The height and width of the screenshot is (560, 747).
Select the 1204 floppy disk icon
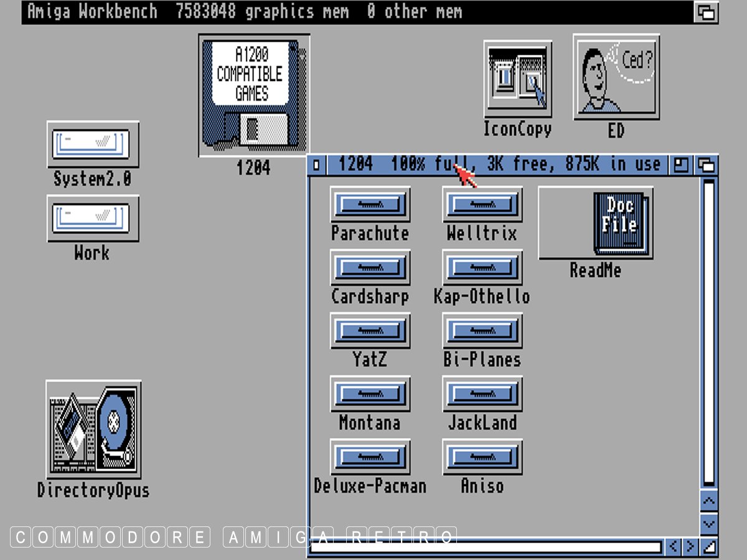pyautogui.click(x=254, y=95)
